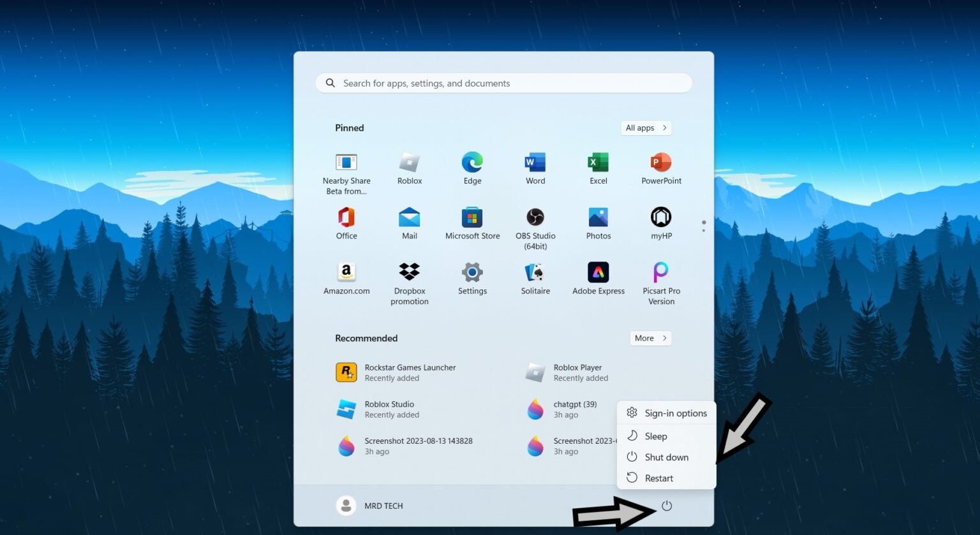Expand the Recommended section via More
This screenshot has width=980, height=535.
pos(650,338)
